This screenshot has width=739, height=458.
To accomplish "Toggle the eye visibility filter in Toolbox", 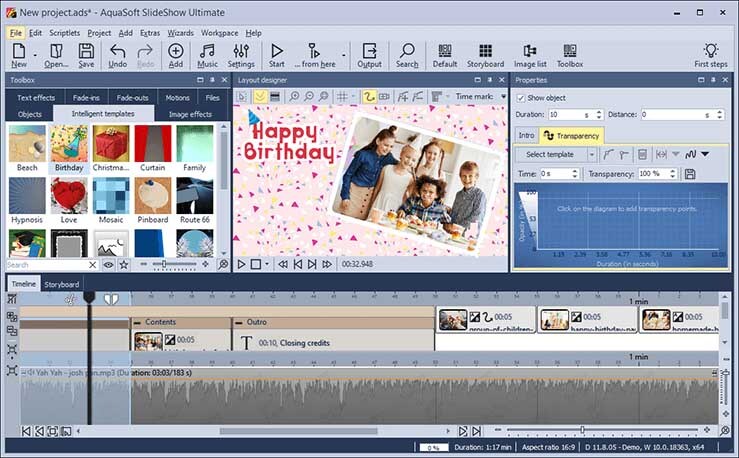I will click(108, 265).
